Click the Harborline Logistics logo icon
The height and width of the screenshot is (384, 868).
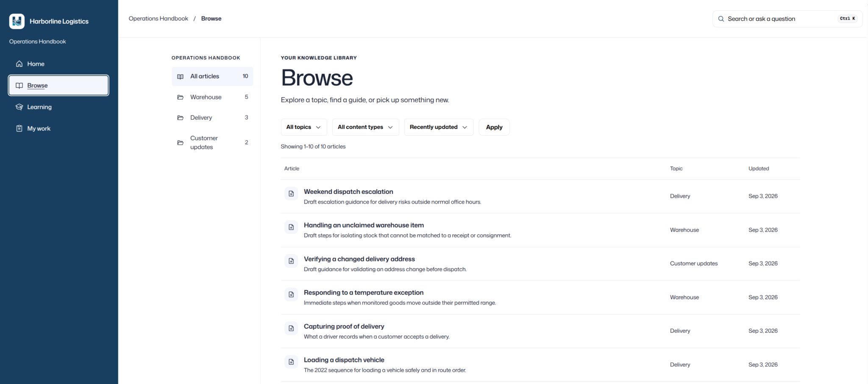[x=17, y=21]
